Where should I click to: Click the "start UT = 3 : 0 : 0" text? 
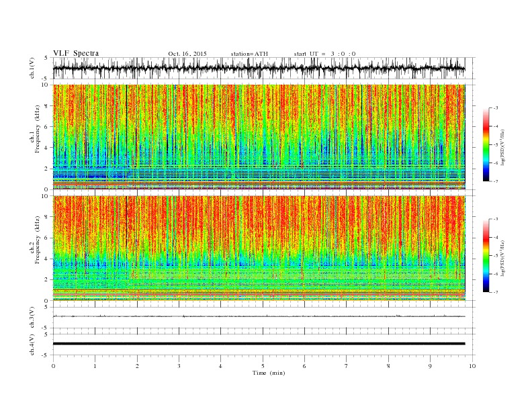click(x=324, y=54)
